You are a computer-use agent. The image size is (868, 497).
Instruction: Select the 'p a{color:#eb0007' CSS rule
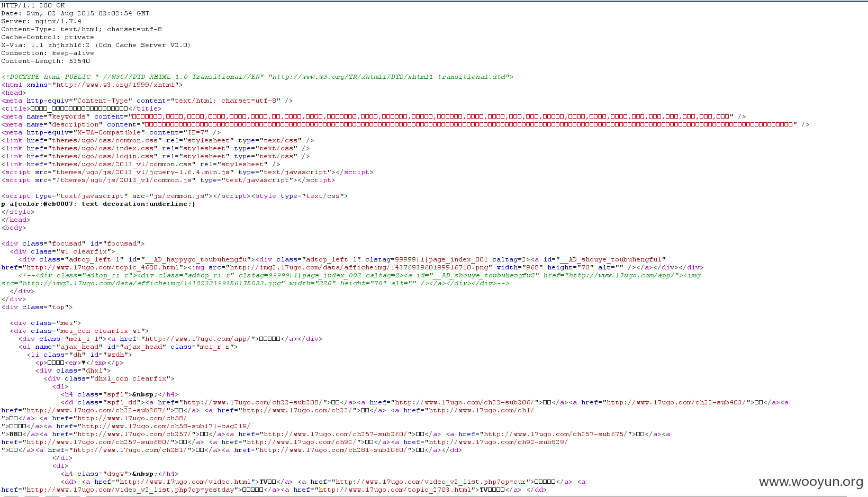[98, 204]
